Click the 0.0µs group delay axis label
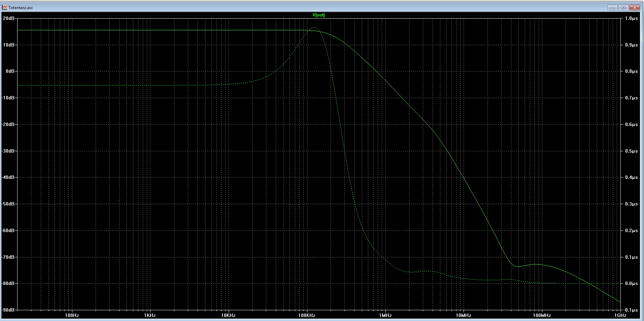This screenshot has width=644, height=321. point(632,283)
